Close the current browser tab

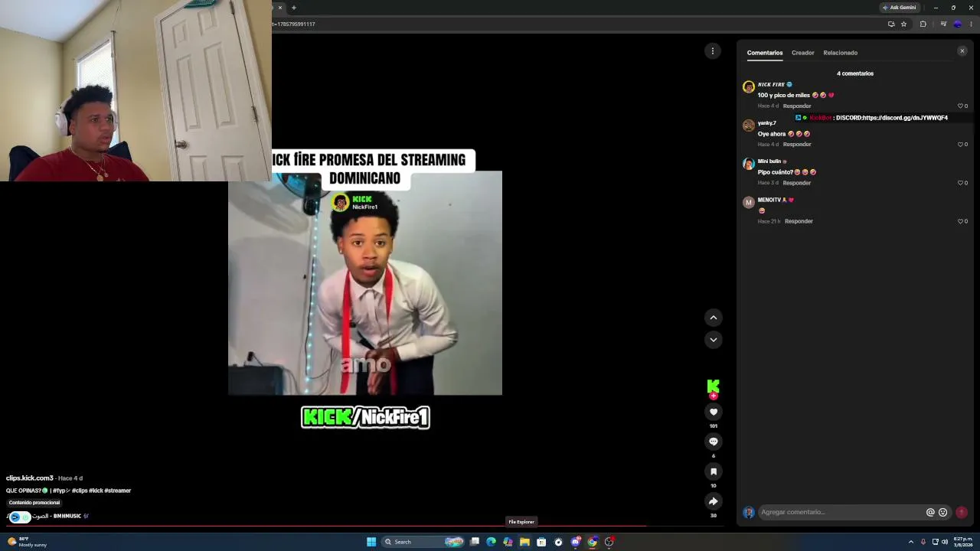[x=280, y=8]
